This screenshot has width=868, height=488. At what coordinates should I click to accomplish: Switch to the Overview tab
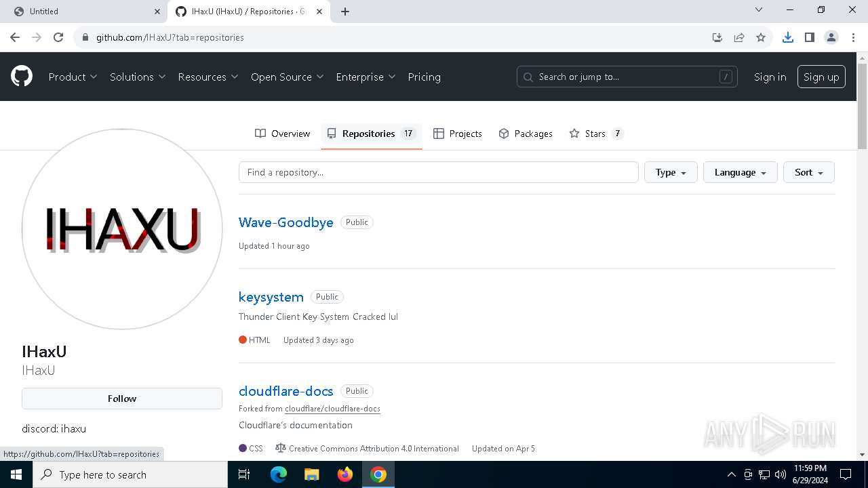[x=282, y=134]
